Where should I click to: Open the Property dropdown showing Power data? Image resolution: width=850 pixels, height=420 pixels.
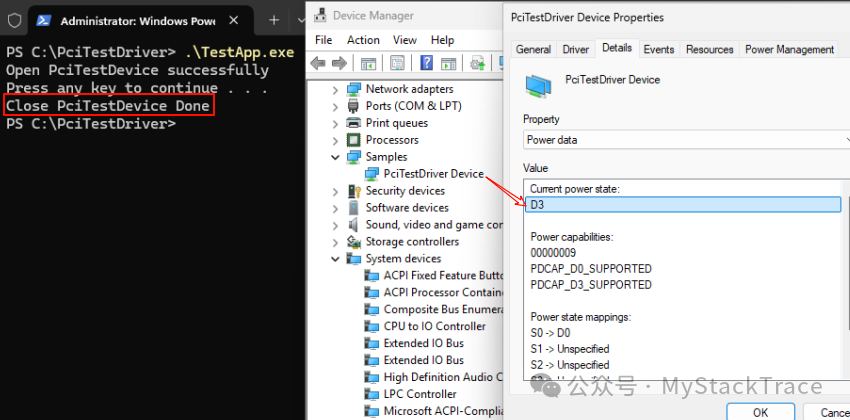(x=686, y=140)
